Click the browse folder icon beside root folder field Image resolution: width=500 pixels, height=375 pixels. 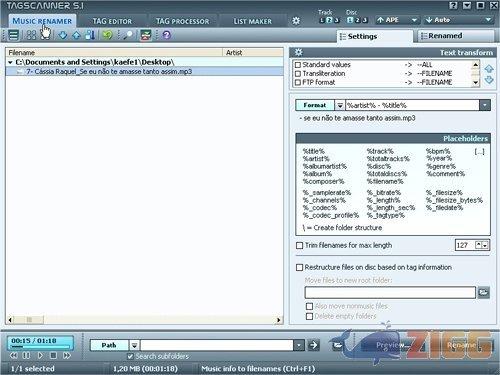483,292
